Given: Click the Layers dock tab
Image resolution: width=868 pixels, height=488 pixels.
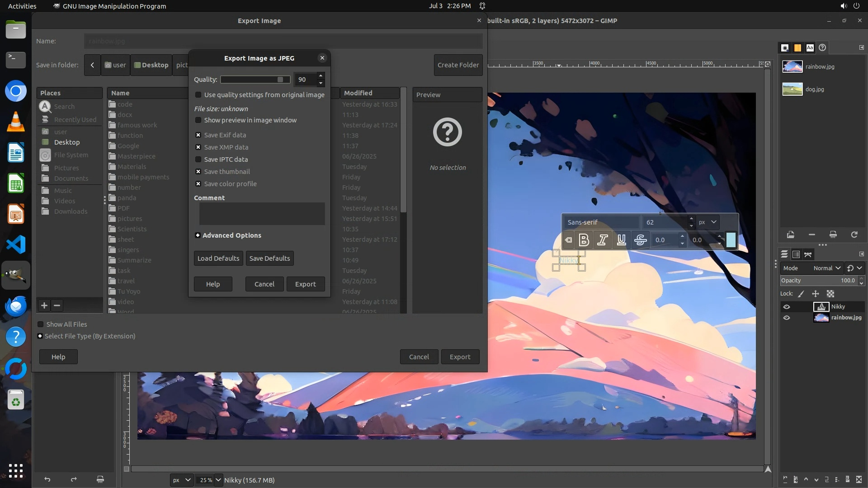Looking at the screenshot, I should [784, 254].
